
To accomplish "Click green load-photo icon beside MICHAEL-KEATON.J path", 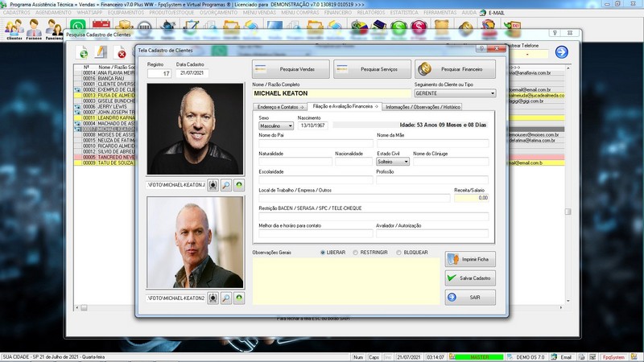I will (x=239, y=185).
